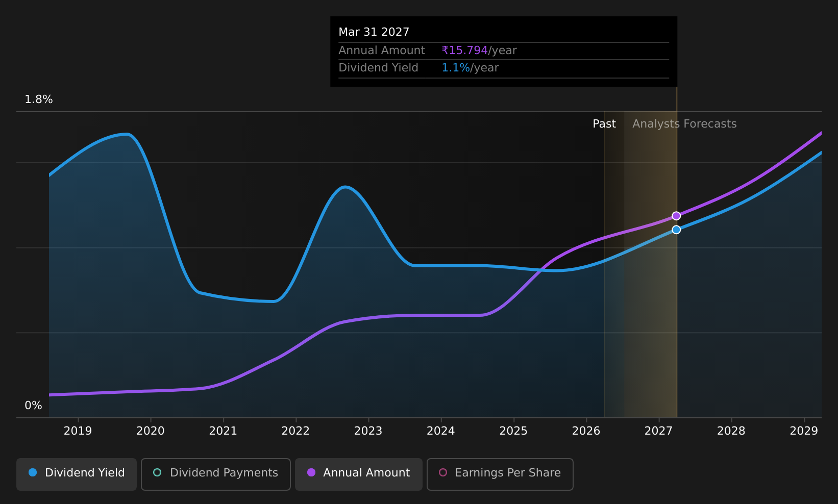Click the 2025 x-axis label
The image size is (838, 504).
513,431
